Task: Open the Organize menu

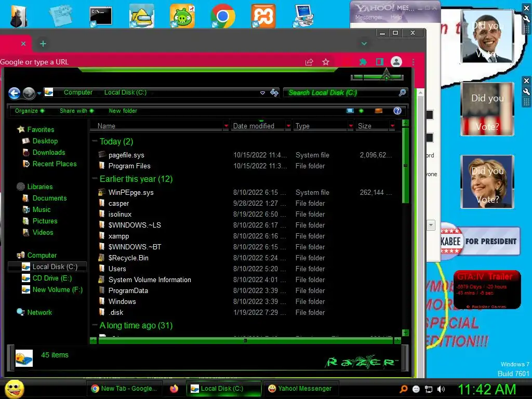Action: coord(30,111)
